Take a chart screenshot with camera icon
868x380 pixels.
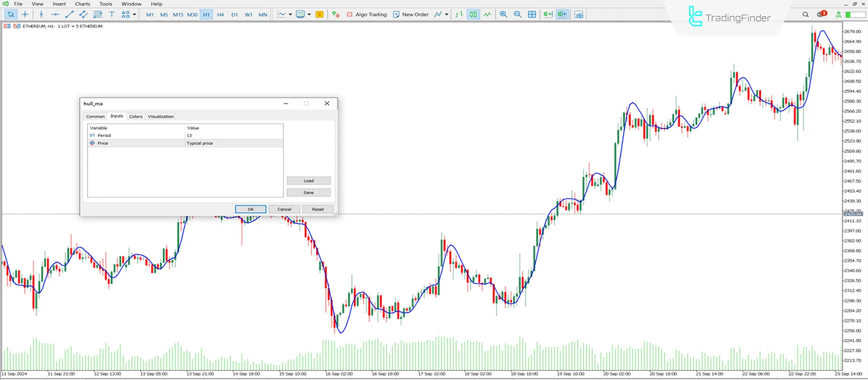tap(579, 14)
